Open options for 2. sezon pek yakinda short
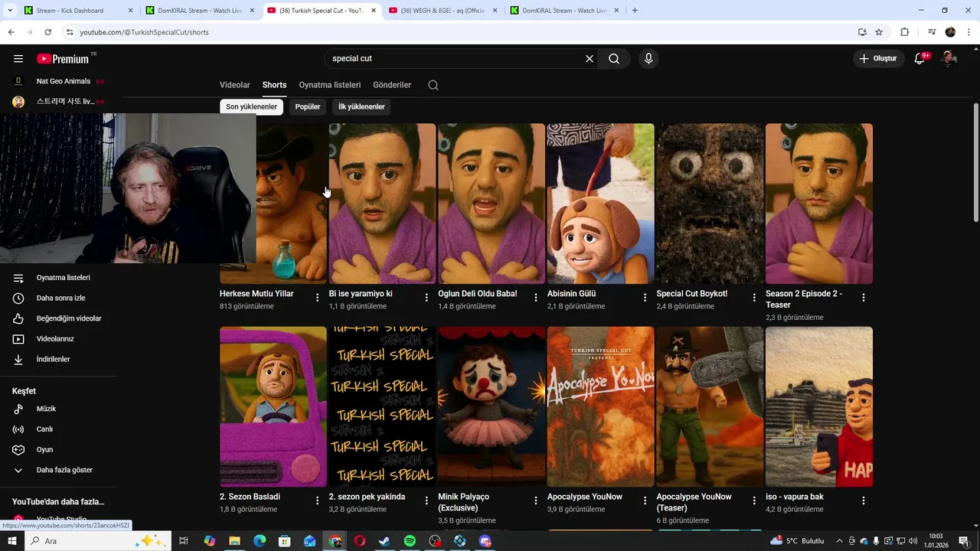 pyautogui.click(x=427, y=500)
